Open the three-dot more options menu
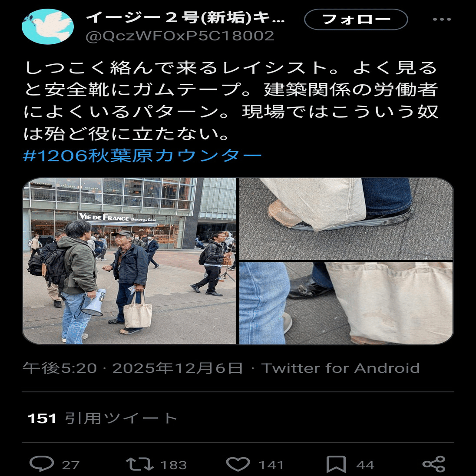The image size is (476, 476). tap(442, 20)
